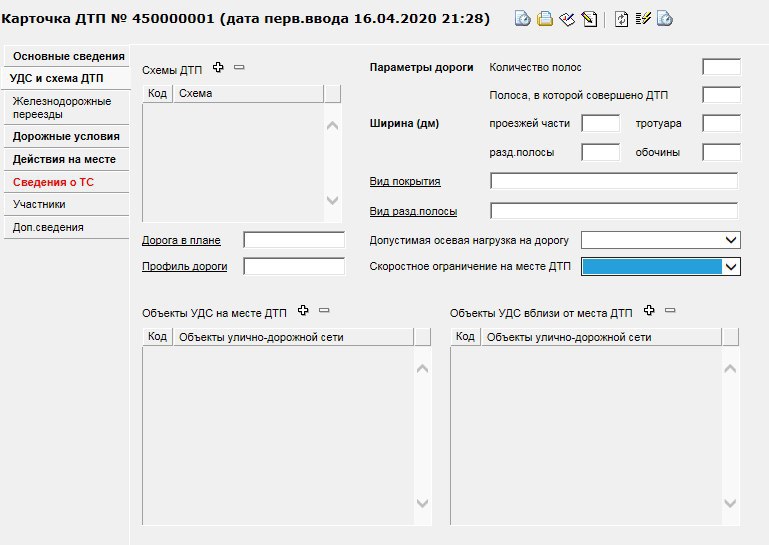Click the Вид разд.полосы link

pyautogui.click(x=413, y=211)
